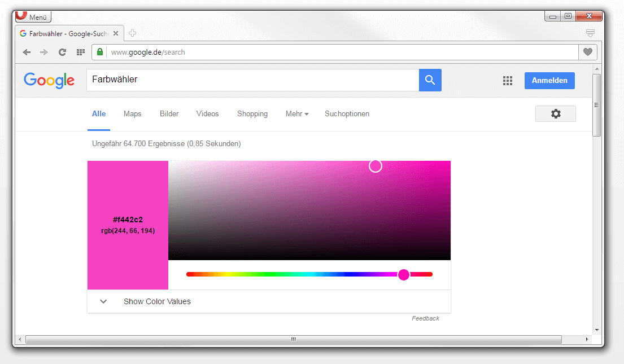Click the Farbwähler search input field
This screenshot has height=364, width=624.
252,80
